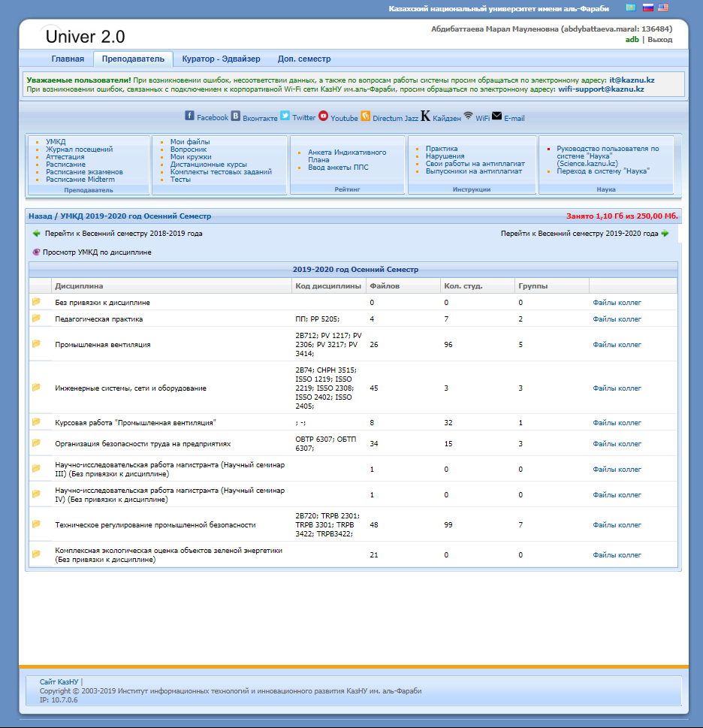The image size is (703, 728).
Task: Click the Выход logout link
Action: coord(660,40)
